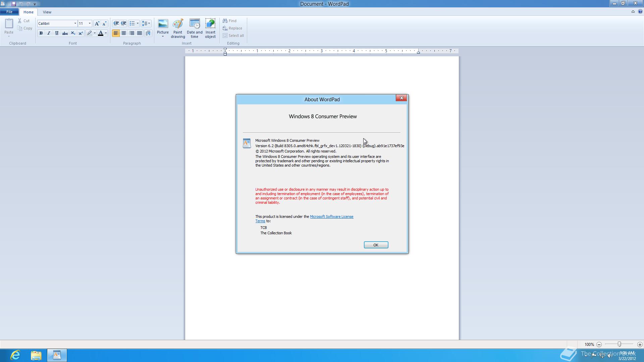
Task: Click the zoom in plus button
Action: point(640,345)
